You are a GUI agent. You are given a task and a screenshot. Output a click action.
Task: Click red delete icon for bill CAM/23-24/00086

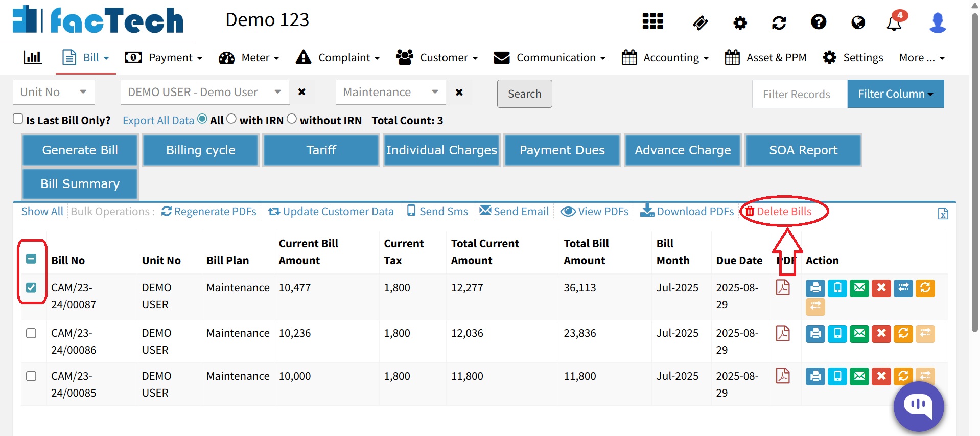881,334
